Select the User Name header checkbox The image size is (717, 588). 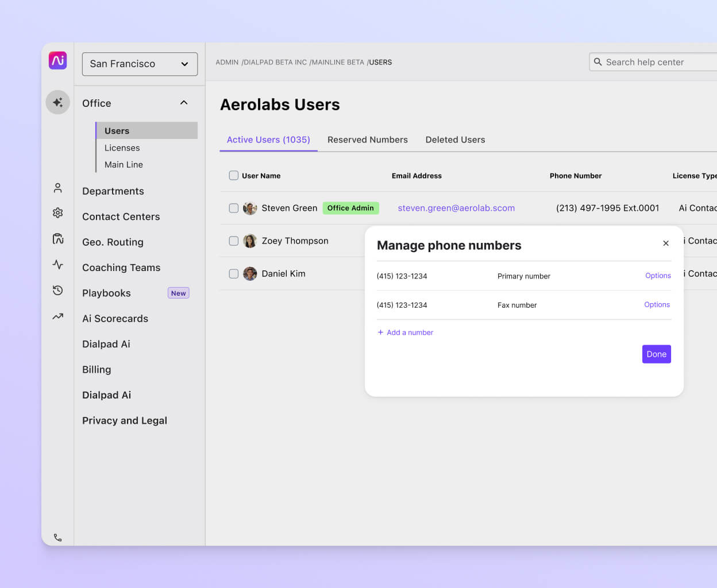pyautogui.click(x=233, y=175)
